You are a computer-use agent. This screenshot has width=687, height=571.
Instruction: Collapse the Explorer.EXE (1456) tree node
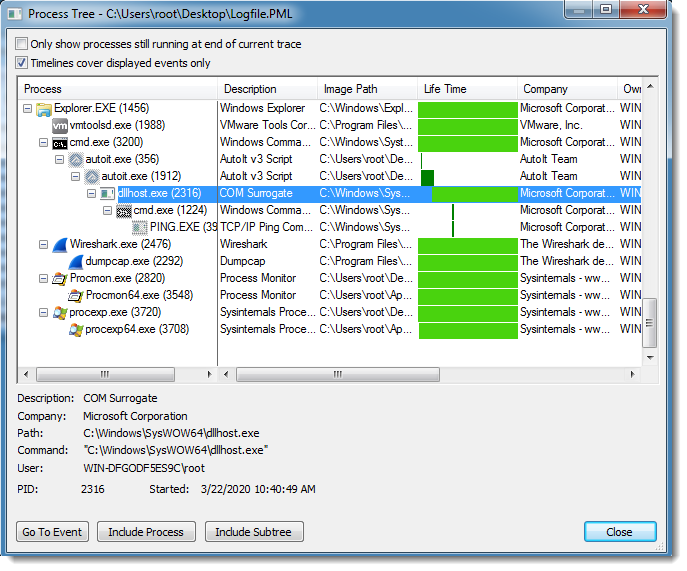[28, 109]
